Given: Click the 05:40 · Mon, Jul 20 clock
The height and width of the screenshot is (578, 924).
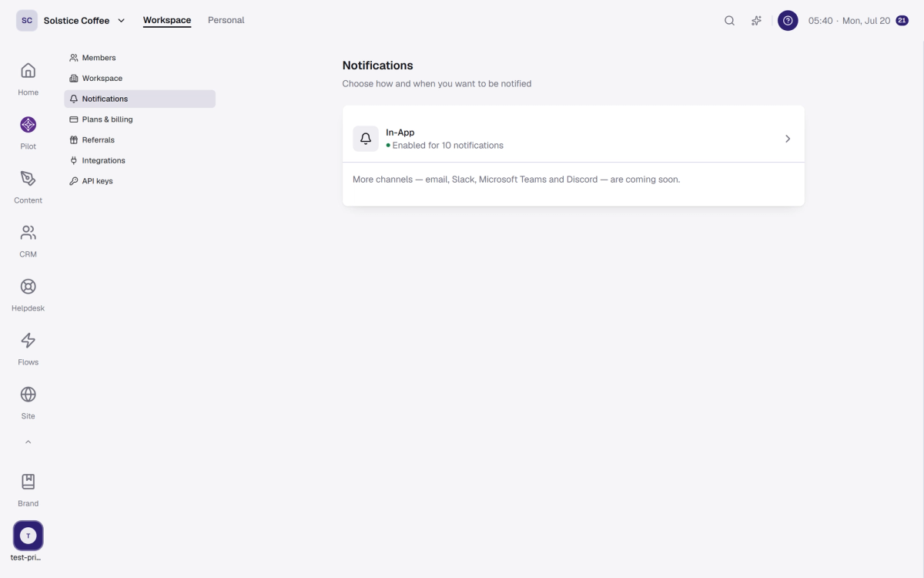Looking at the screenshot, I should (849, 21).
